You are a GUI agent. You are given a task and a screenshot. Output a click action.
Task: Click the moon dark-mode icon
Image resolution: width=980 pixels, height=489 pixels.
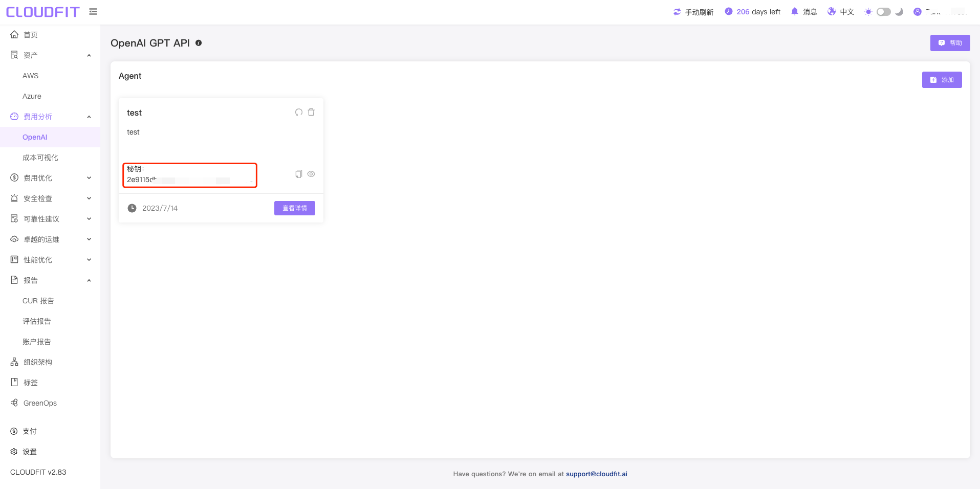click(899, 12)
